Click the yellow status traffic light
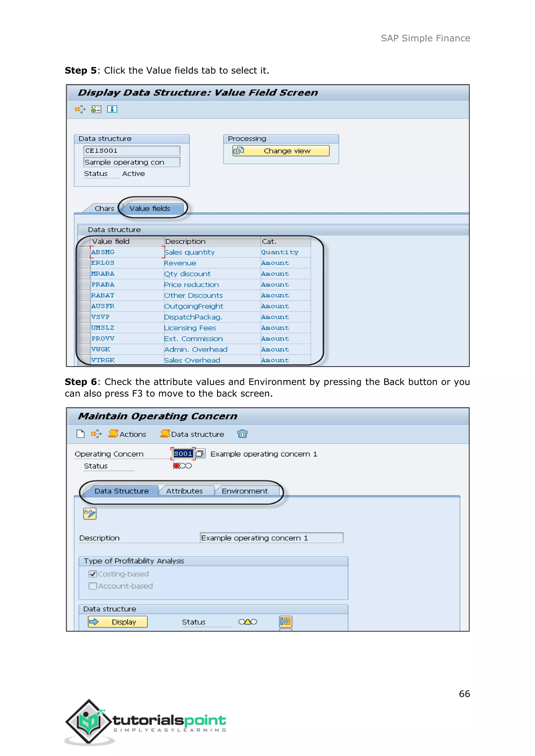 pyautogui.click(x=248, y=622)
